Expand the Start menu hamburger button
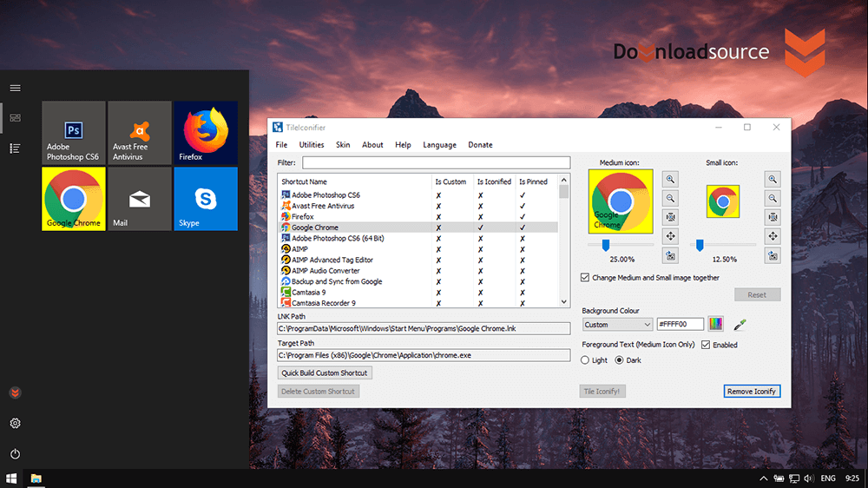 pyautogui.click(x=15, y=88)
